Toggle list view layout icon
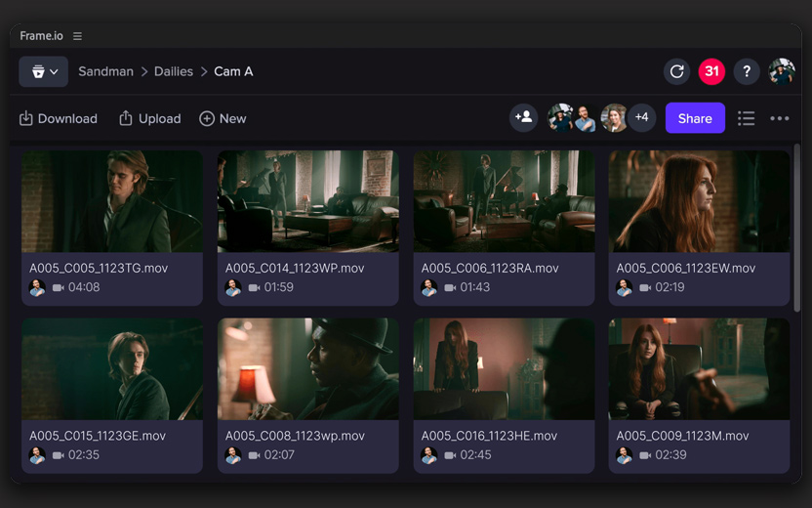Image resolution: width=812 pixels, height=508 pixels. click(x=746, y=118)
